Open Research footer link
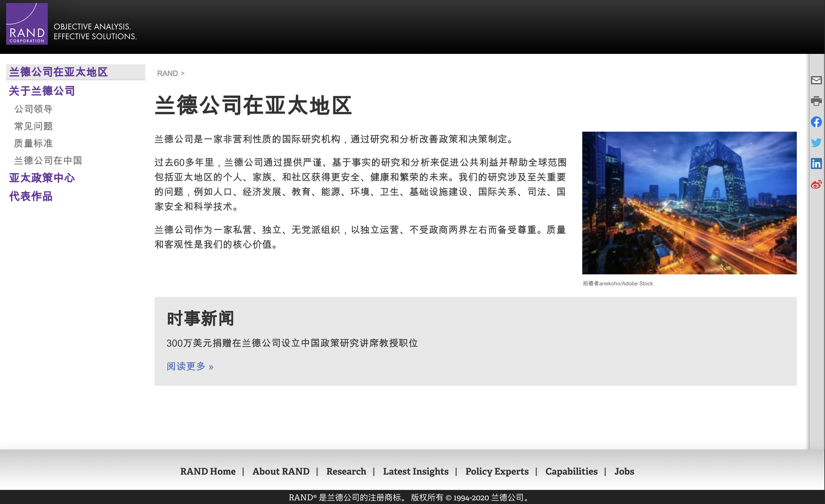 pos(346,471)
